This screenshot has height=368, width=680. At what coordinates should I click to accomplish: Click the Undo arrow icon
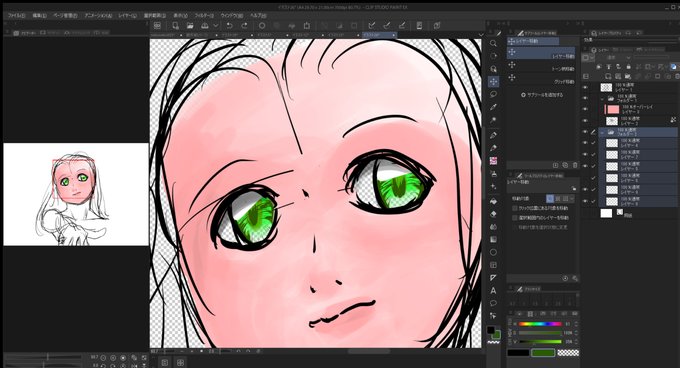(x=229, y=26)
